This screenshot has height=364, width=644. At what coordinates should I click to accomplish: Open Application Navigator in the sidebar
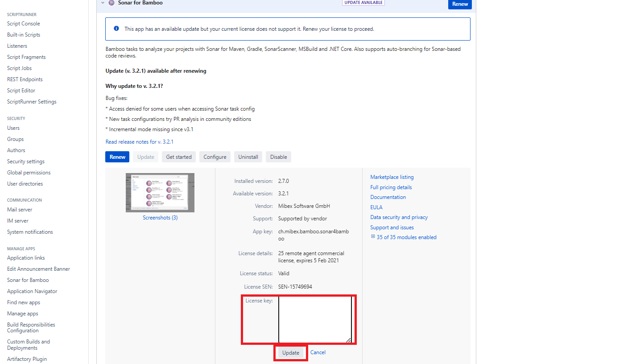tap(32, 291)
